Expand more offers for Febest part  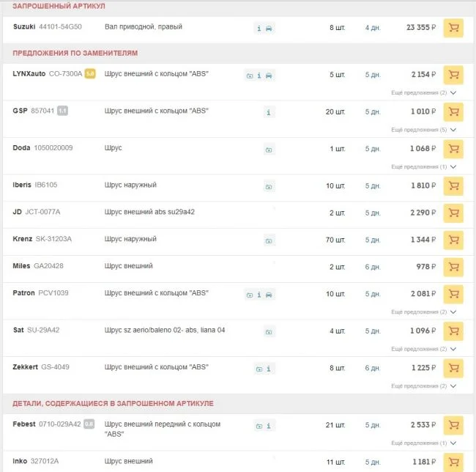(x=424, y=443)
